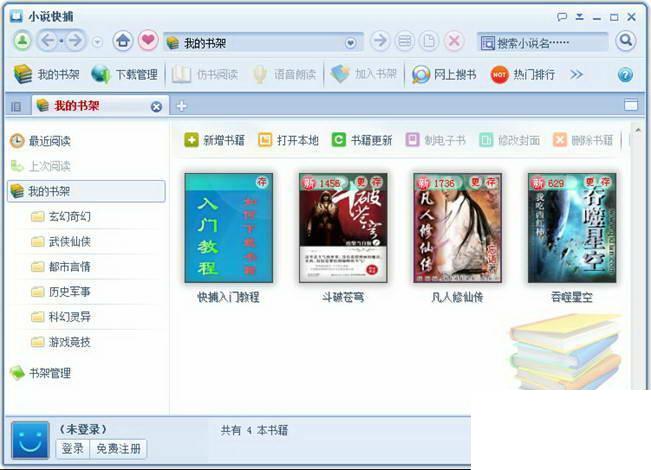Click the 存 badge on 快捕入门教程 cover
651x470 pixels.
[262, 182]
